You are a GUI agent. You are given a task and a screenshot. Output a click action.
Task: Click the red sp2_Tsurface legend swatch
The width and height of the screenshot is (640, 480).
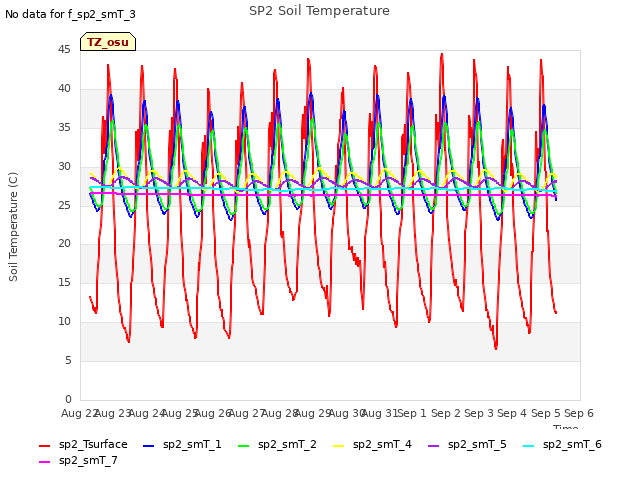coord(44,446)
